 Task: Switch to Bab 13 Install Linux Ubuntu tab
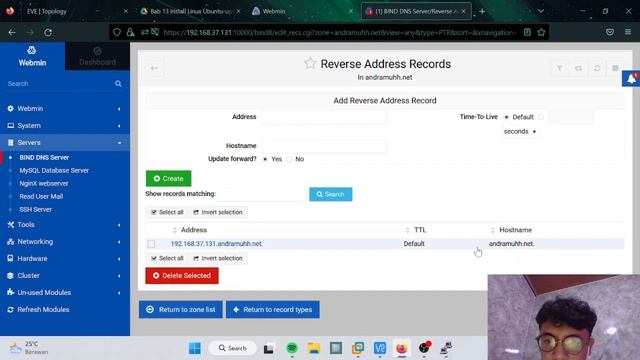(x=190, y=11)
